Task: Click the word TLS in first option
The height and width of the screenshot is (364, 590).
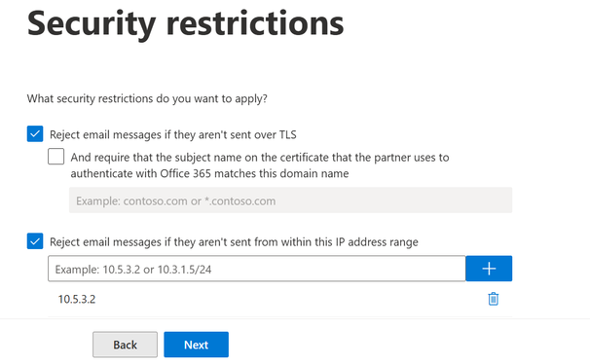Action: click(288, 134)
